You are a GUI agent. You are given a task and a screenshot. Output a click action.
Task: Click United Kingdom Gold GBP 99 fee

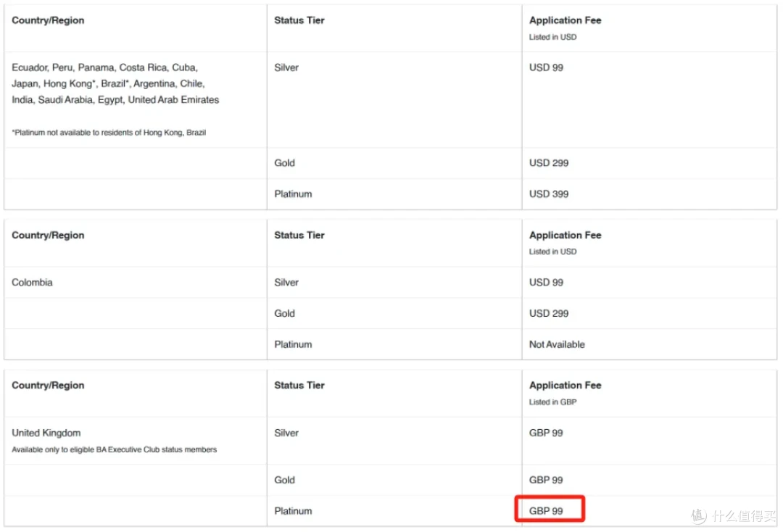pyautogui.click(x=546, y=480)
